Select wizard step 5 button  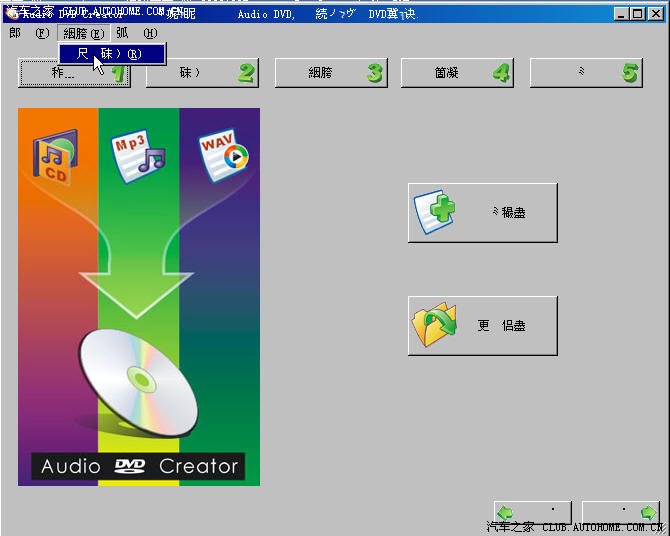point(585,73)
